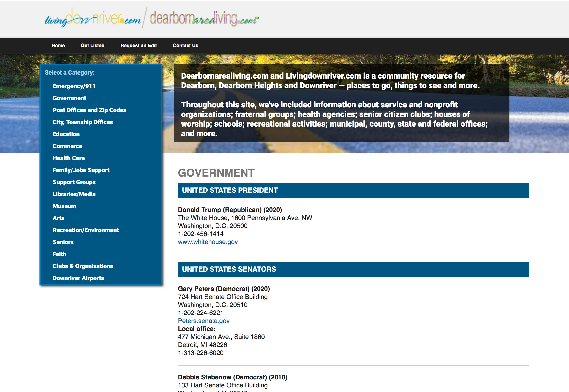Select Emergency/911 category
Image resolution: width=569 pixels, height=392 pixels.
(x=74, y=86)
